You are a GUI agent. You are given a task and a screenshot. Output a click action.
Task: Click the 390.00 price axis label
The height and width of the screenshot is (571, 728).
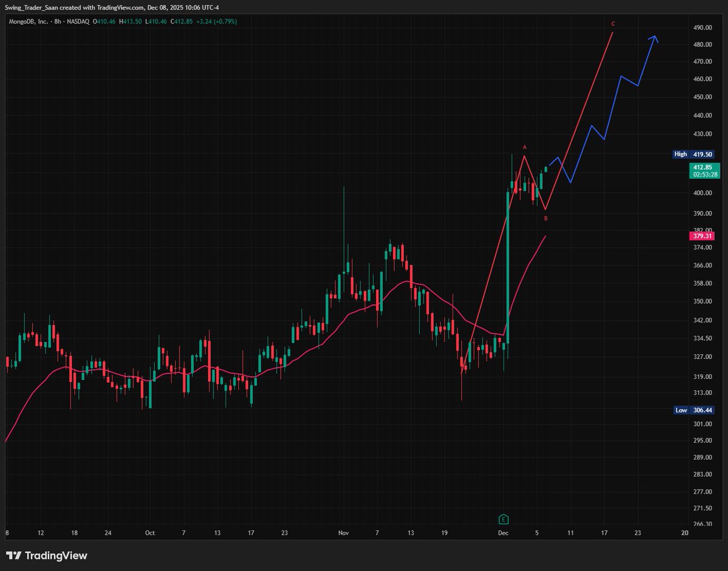click(703, 213)
